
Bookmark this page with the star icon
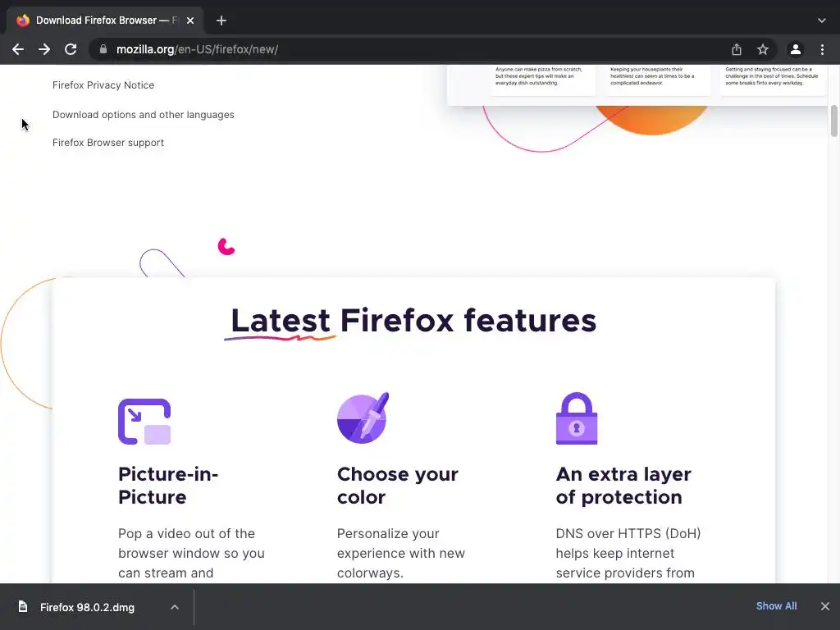(x=763, y=49)
